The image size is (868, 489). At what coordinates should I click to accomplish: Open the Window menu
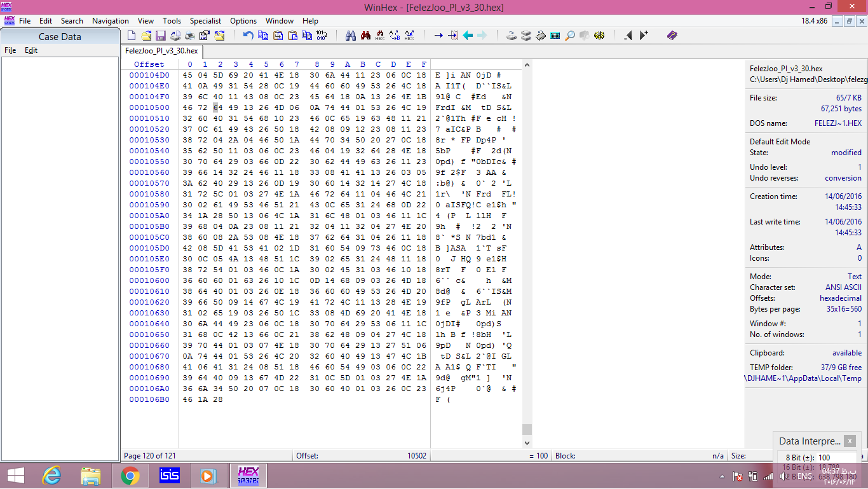[x=280, y=21]
